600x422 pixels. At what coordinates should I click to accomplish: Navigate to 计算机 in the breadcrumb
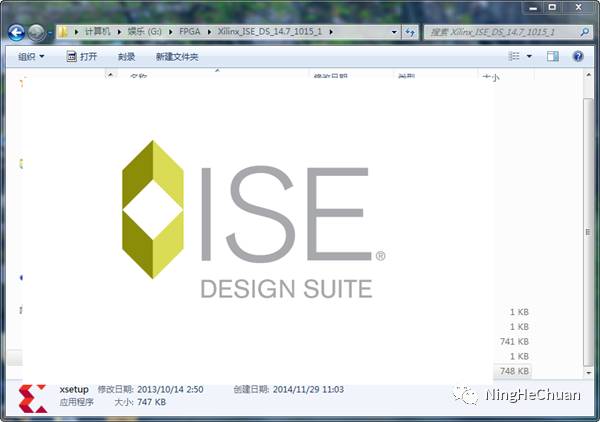point(98,33)
